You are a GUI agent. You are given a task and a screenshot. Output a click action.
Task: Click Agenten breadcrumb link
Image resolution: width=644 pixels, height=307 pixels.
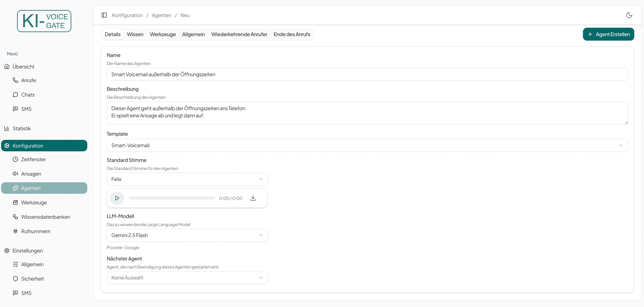point(161,15)
